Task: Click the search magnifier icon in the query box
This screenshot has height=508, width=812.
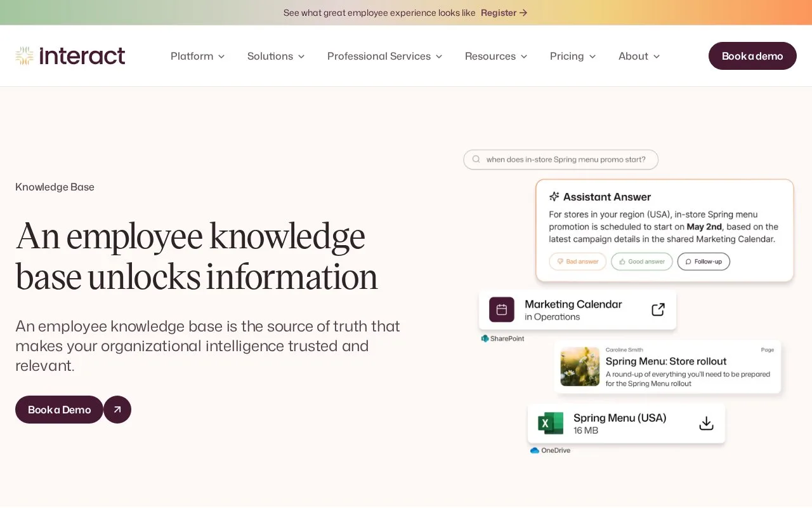Action: point(476,159)
